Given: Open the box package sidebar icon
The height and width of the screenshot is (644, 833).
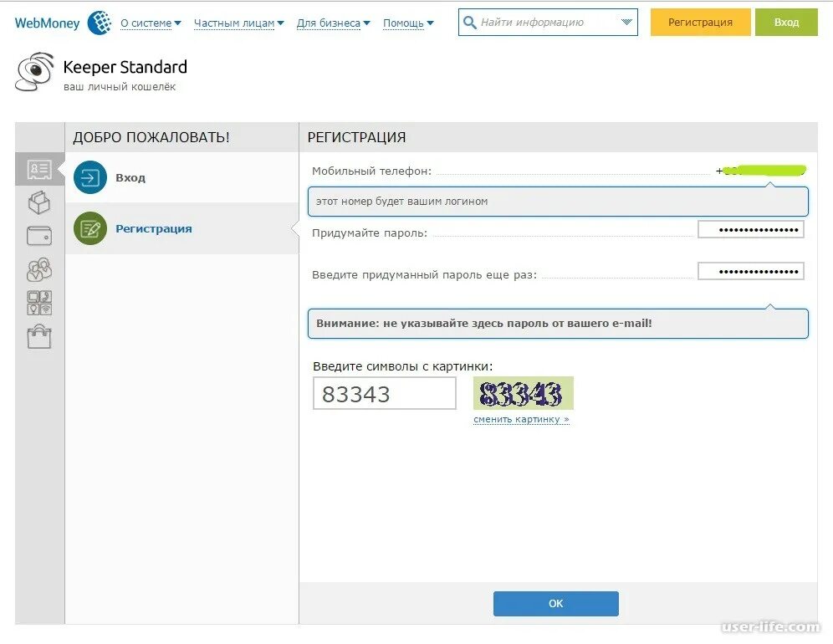Looking at the screenshot, I should click(39, 202).
